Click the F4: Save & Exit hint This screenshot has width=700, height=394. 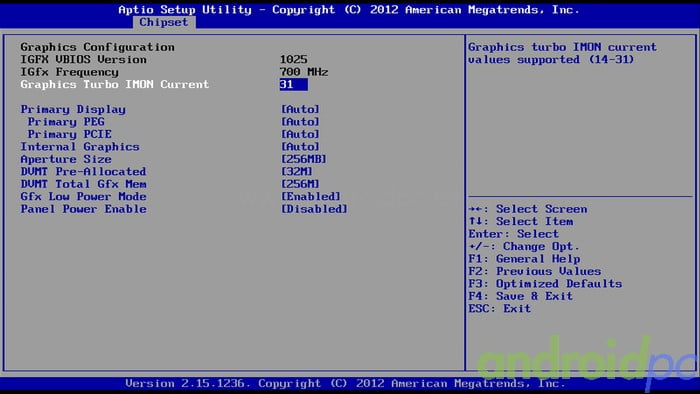point(521,297)
